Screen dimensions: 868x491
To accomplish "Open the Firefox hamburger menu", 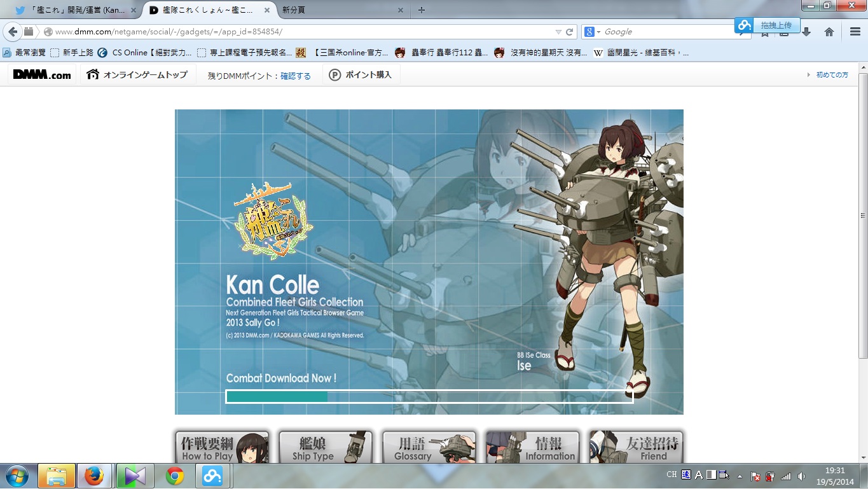I will coord(855,32).
